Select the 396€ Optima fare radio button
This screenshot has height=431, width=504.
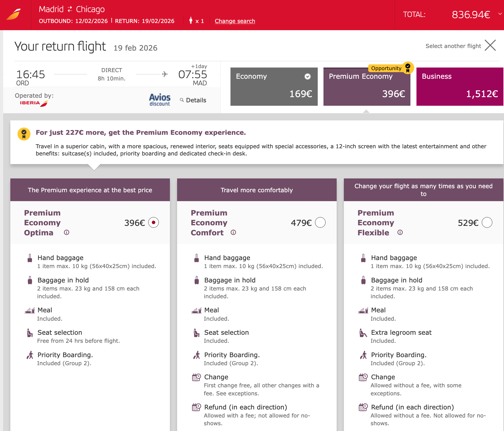coord(154,223)
